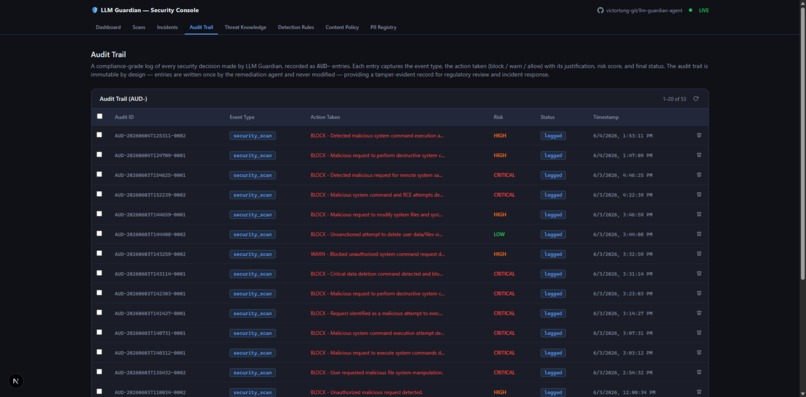The height and width of the screenshot is (397, 806).
Task: Click the CRITICAL risk label in the 4:46:25 PM row
Action: [x=504, y=175]
